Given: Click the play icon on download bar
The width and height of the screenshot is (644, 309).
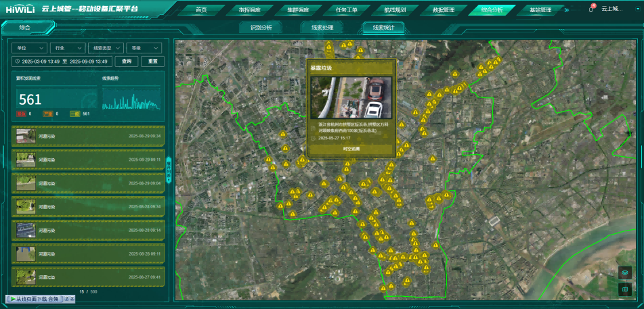Looking at the screenshot, I should point(12,299).
